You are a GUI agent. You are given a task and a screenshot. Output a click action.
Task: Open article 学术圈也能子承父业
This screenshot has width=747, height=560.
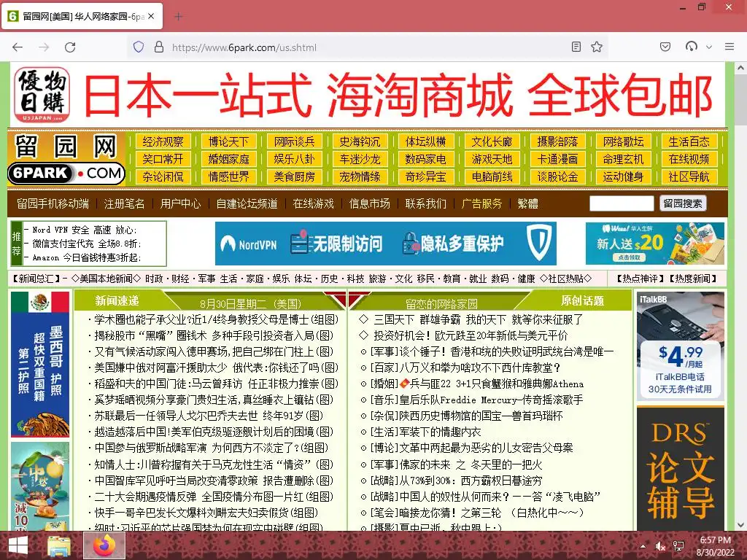point(216,319)
